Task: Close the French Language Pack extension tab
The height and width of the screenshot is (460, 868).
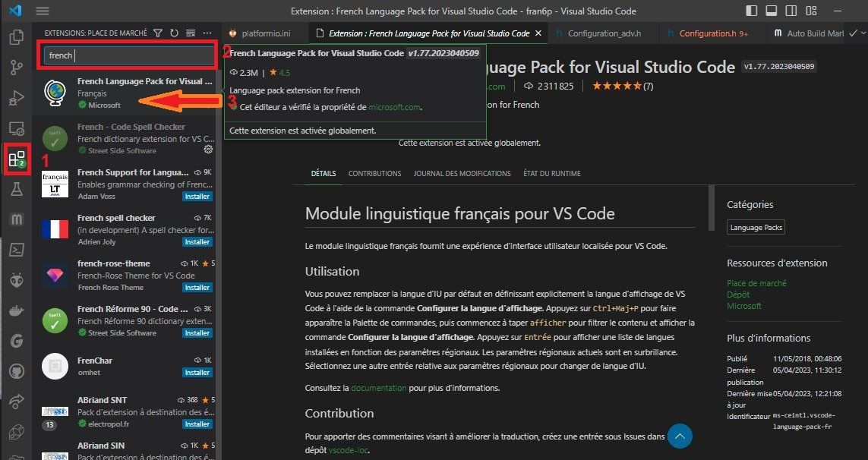Action: pos(538,33)
